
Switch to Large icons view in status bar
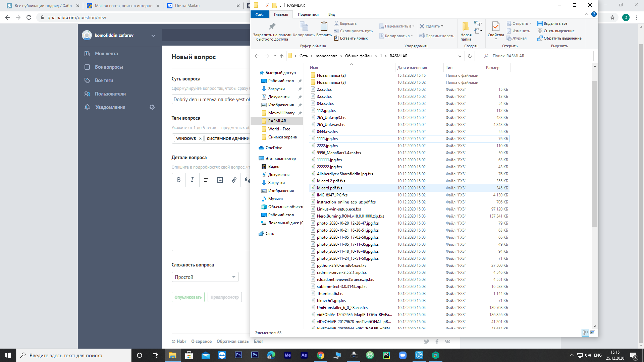pyautogui.click(x=593, y=333)
